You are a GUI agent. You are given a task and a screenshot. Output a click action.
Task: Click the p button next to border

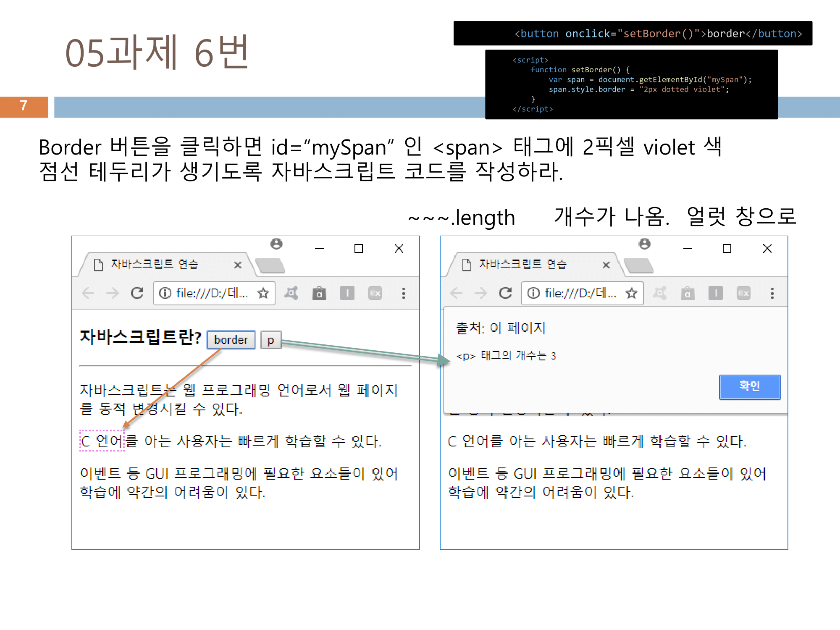(x=270, y=340)
